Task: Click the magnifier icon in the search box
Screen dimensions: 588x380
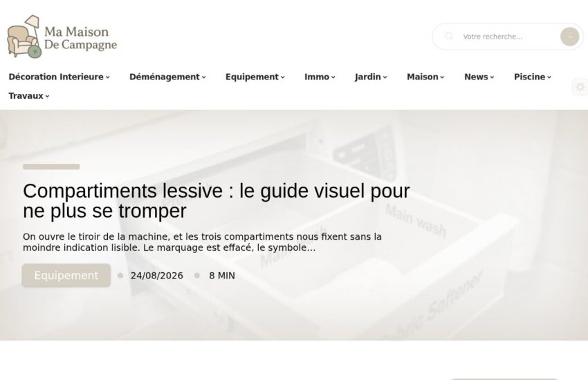Action: 449,37
